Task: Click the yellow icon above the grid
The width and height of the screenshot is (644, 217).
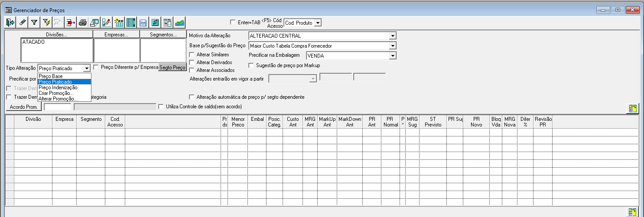Action: pyautogui.click(x=633, y=108)
